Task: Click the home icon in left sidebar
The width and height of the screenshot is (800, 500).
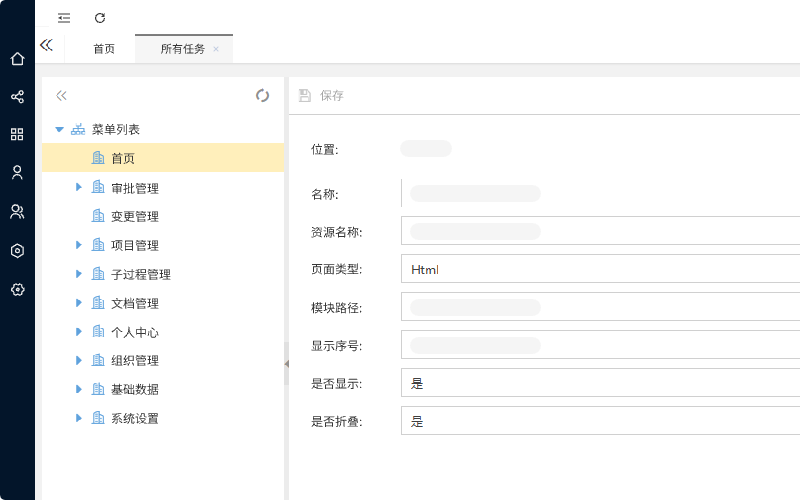Action: (x=17, y=59)
